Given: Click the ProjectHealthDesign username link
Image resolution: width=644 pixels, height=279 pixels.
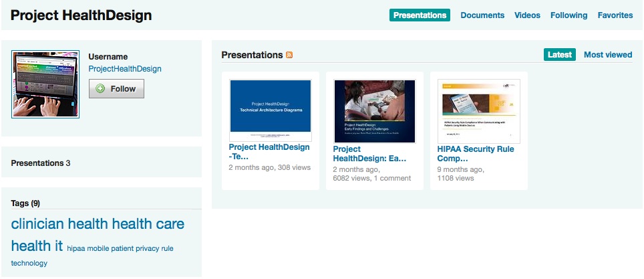Looking at the screenshot, I should 125,69.
